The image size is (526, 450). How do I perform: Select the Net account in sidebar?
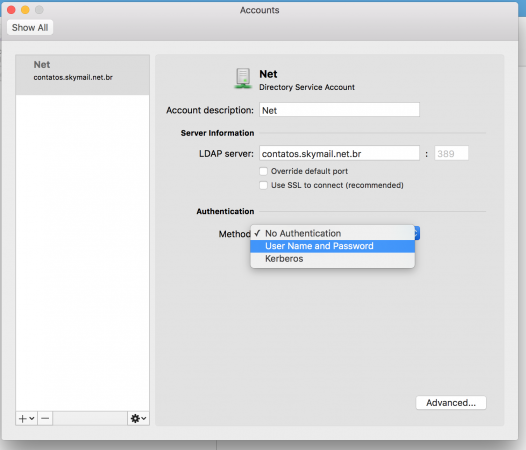(x=82, y=74)
